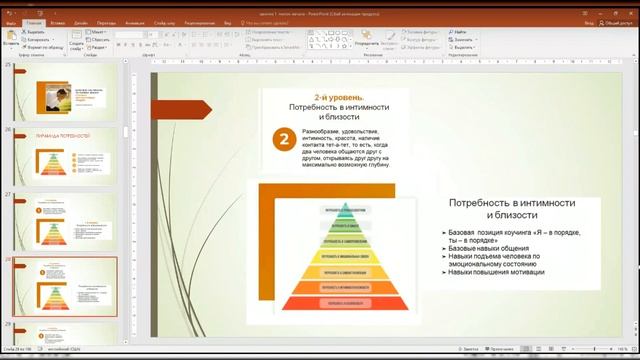Switch to the Insert (Вставка) tab
640x360 pixels.
[x=58, y=23]
